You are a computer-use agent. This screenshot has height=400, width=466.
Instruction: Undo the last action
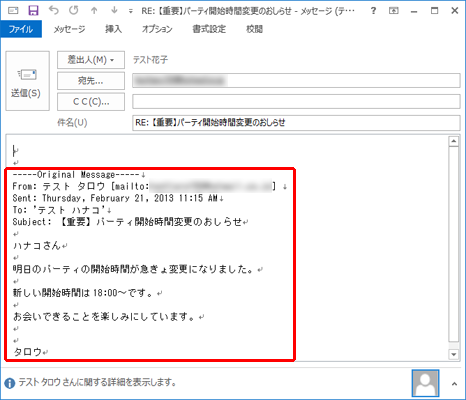53,11
